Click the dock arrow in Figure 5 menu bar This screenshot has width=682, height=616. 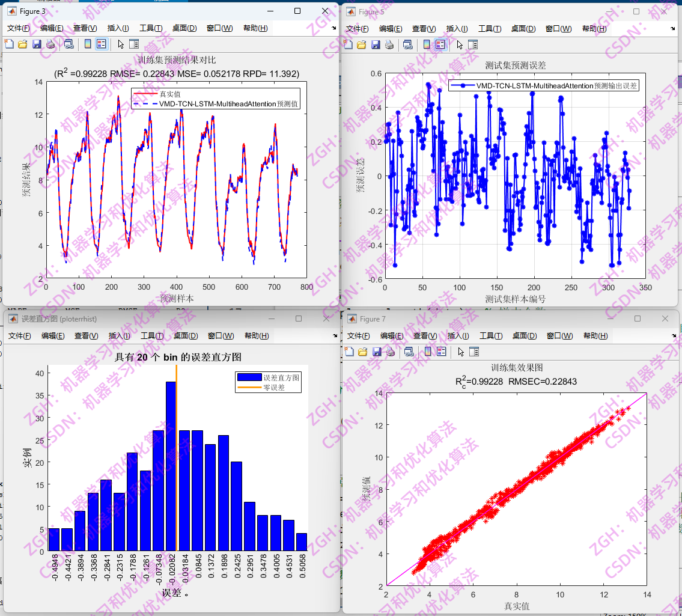point(673,29)
